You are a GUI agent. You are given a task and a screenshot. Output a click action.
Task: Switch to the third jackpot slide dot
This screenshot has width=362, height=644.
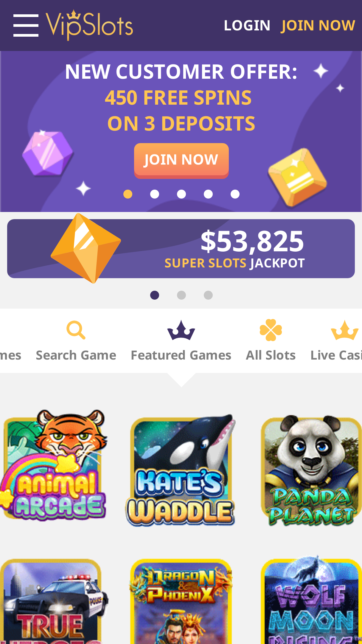[208, 295]
